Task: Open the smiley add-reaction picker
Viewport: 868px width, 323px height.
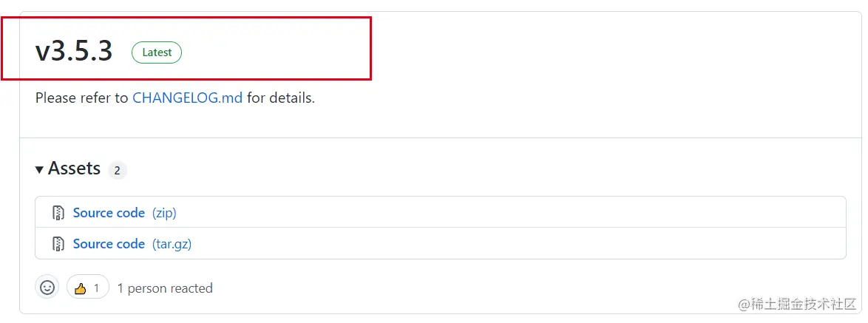Action: 47,288
